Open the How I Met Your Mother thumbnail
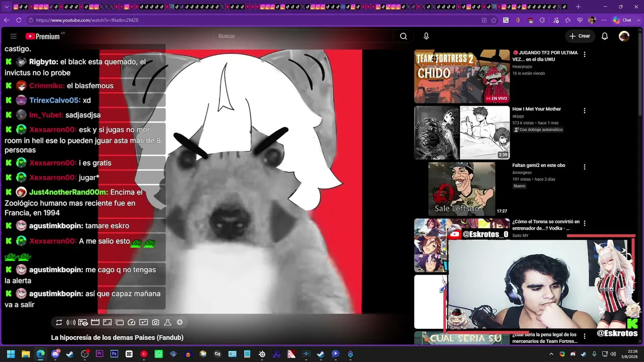 coord(462,133)
